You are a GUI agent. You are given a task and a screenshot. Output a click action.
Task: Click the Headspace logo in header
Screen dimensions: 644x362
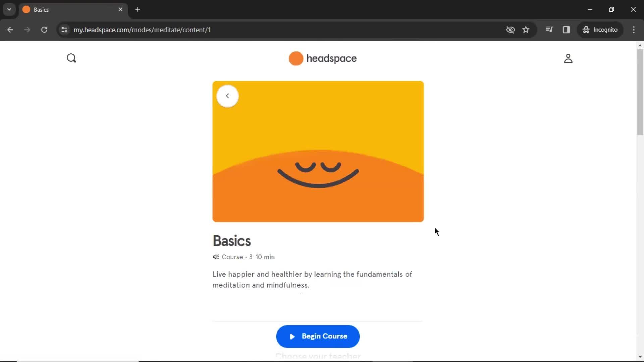[322, 58]
